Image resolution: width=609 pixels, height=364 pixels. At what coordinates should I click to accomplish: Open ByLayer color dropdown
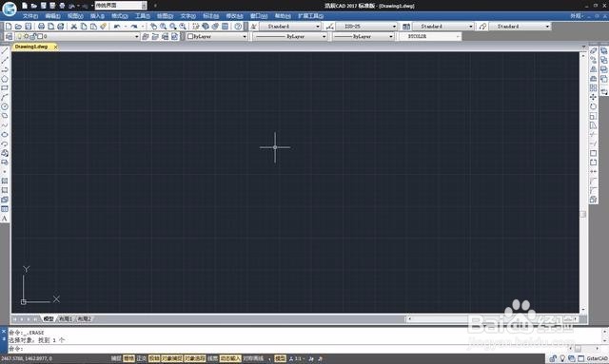[x=217, y=36]
